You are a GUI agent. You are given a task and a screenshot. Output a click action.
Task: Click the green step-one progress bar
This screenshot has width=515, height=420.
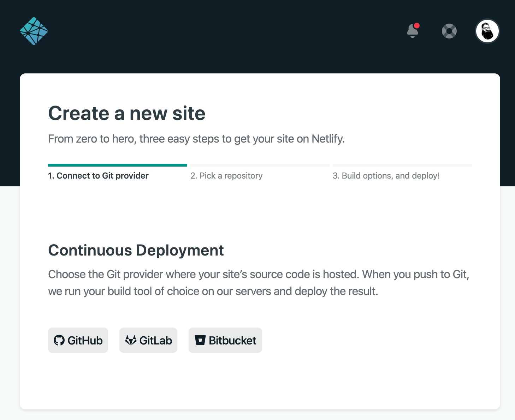click(x=117, y=165)
